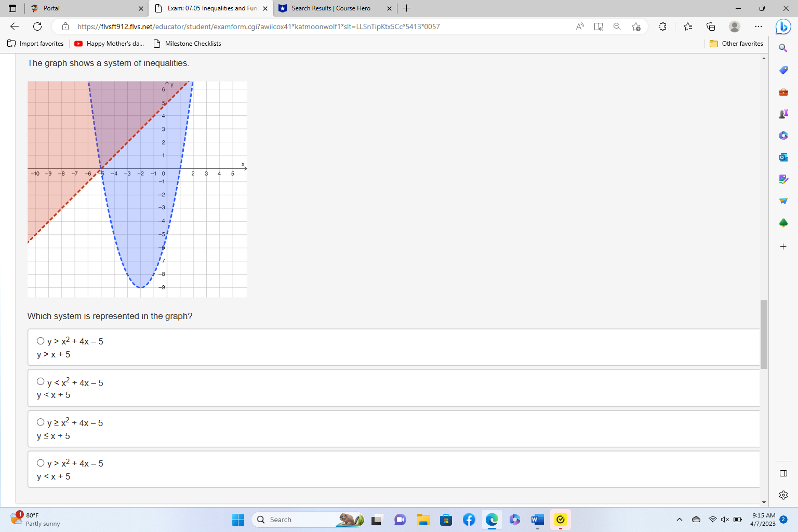Open the Teams Chat taskbar icon
Screen dimensions: 798x532
tap(400, 520)
